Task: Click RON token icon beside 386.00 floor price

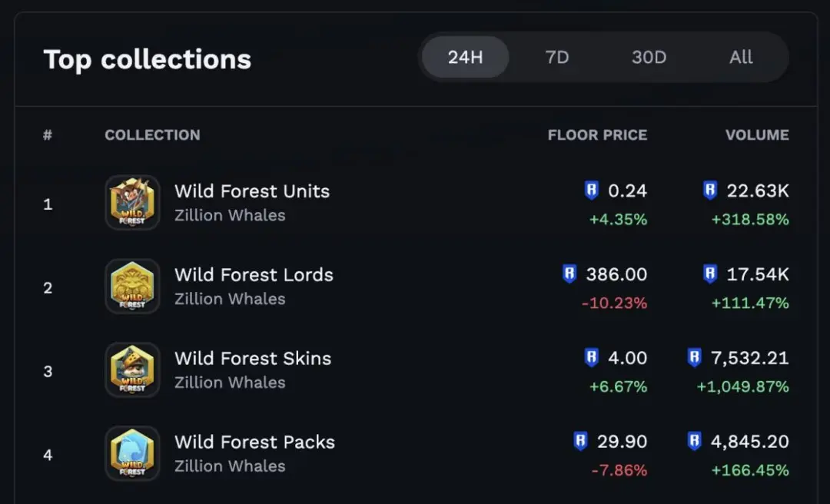Action: click(x=569, y=274)
